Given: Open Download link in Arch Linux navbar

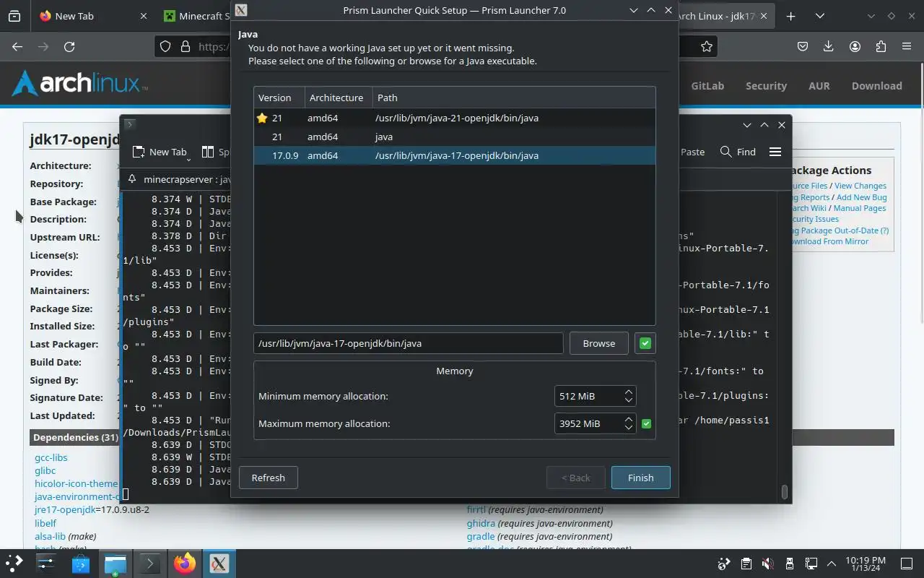Looking at the screenshot, I should 876,85.
